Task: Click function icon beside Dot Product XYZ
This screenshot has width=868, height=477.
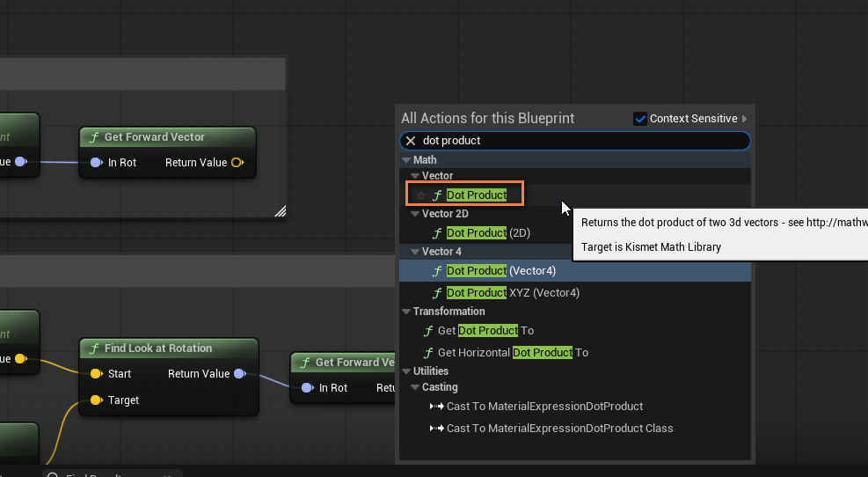Action: pos(437,293)
